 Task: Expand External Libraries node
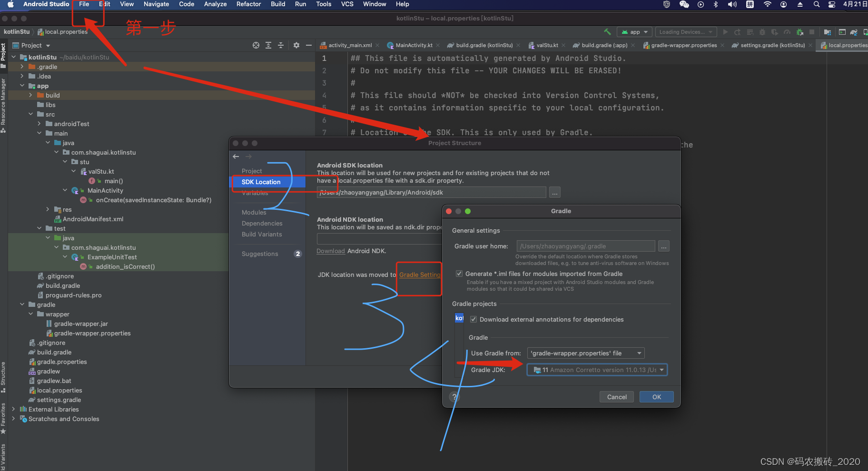pyautogui.click(x=13, y=409)
